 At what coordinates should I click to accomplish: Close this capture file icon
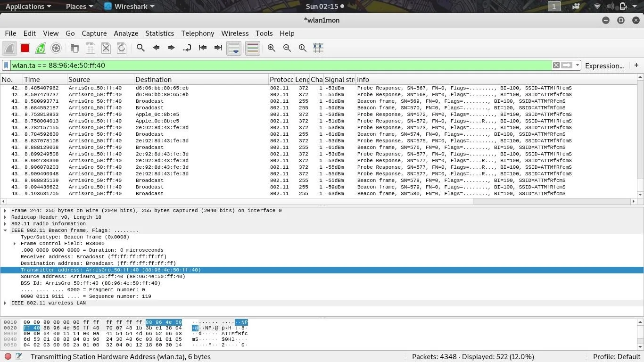[x=106, y=48]
